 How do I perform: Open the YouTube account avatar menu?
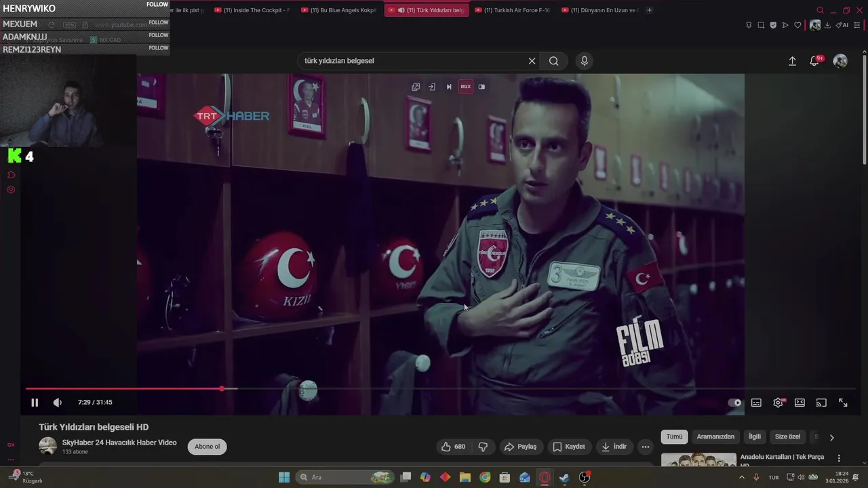tap(840, 61)
